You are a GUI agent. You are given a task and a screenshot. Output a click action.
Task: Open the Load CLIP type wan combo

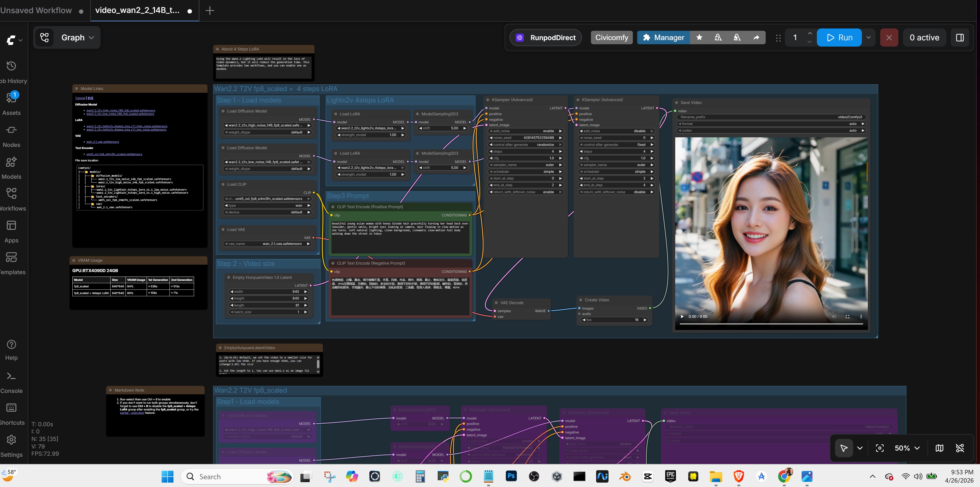point(268,205)
